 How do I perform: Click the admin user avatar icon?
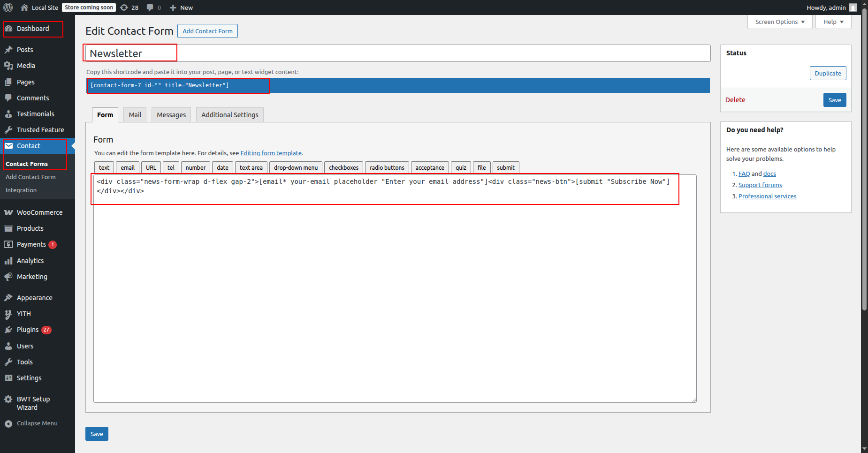[853, 8]
